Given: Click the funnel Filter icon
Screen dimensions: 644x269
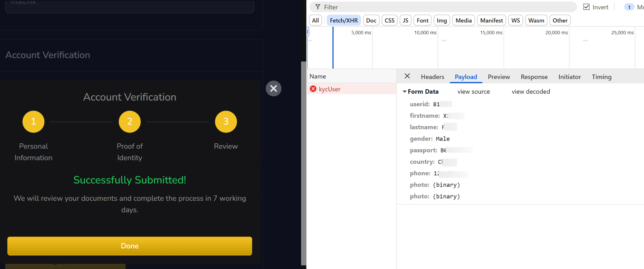Looking at the screenshot, I should coord(318,7).
